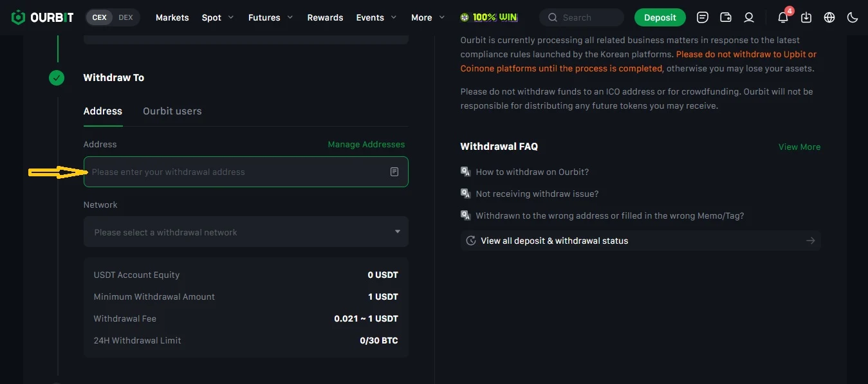
Task: Open language globe icon
Action: tap(829, 17)
